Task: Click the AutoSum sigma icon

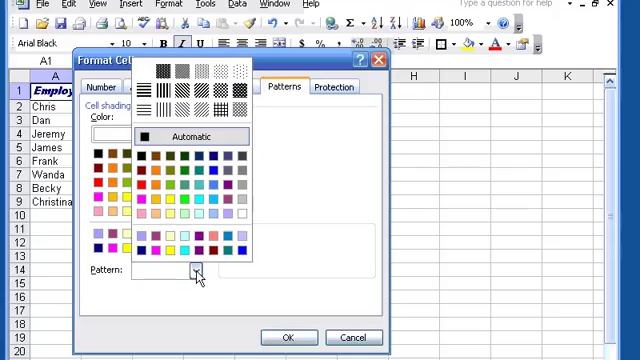Action: [350, 23]
